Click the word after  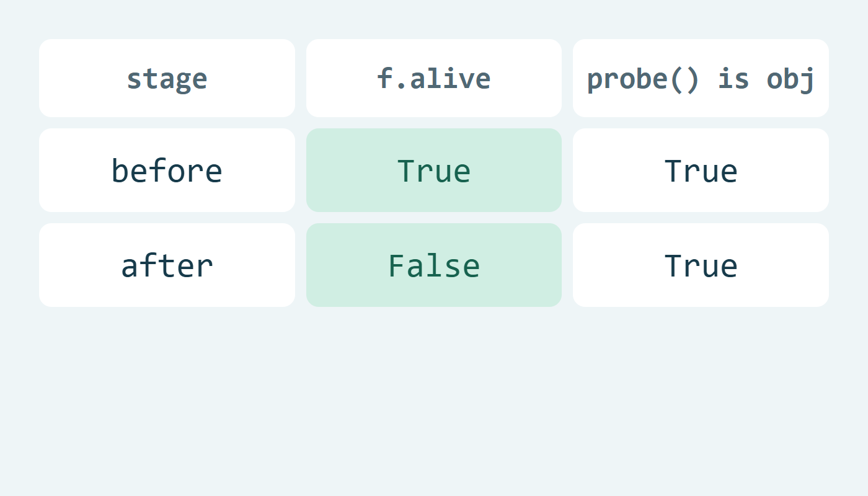(167, 265)
